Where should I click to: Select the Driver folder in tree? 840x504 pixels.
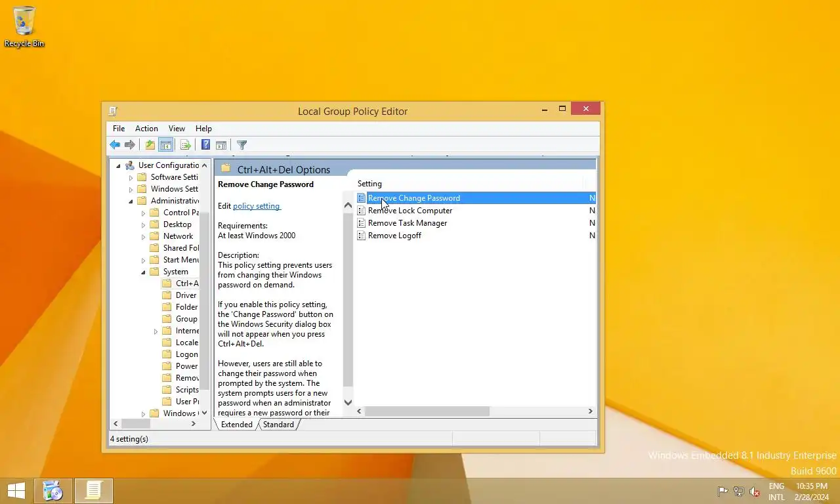(x=186, y=295)
